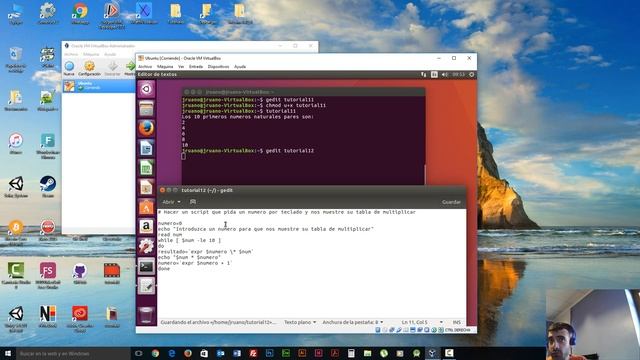Image resolution: width=640 pixels, height=360 pixels.
Task: Open Ver menu in Ubuntu VM window
Action: coord(181,67)
